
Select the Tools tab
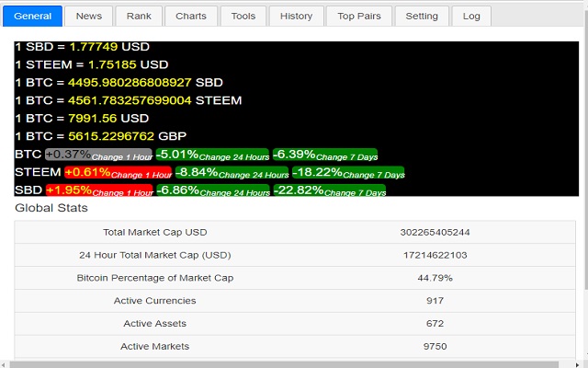coord(243,17)
